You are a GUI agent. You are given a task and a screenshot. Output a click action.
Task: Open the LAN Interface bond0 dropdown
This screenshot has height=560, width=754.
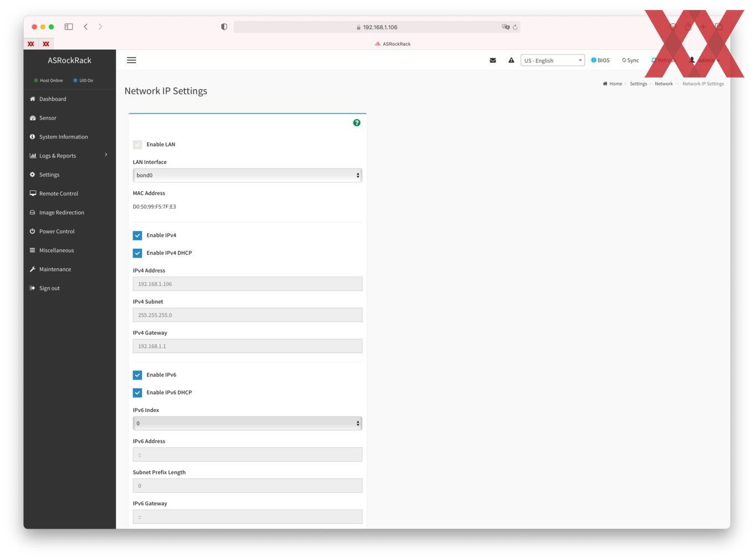pos(247,175)
